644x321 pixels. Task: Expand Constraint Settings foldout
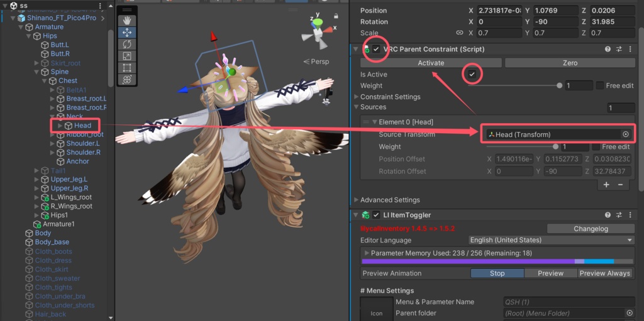click(x=356, y=97)
